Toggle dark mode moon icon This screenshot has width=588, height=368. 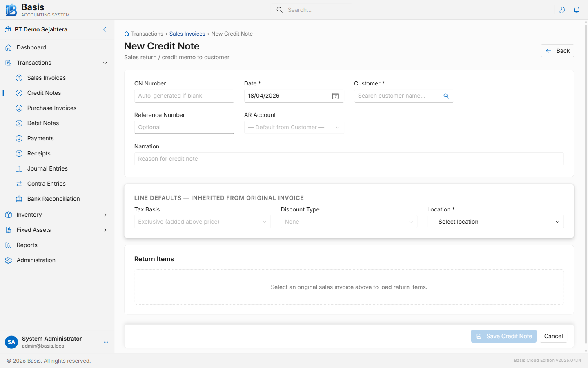[562, 10]
